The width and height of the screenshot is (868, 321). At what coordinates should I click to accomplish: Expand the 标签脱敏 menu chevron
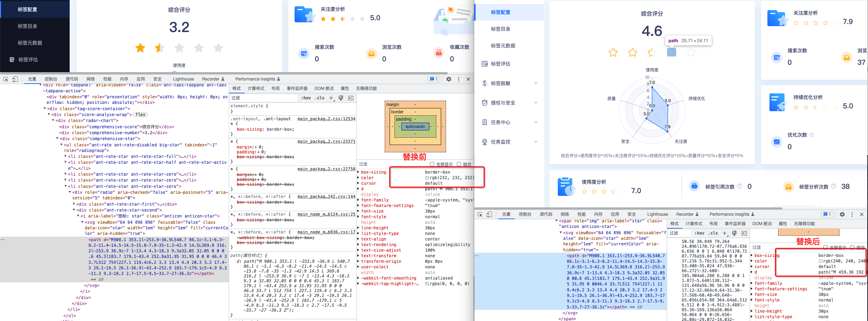coord(535,83)
